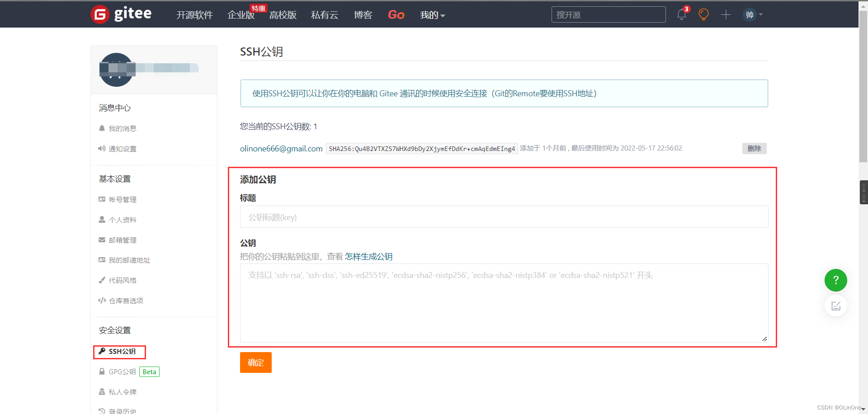Click the 基本设置 section heading
The width and height of the screenshot is (868, 414).
pyautogui.click(x=115, y=179)
